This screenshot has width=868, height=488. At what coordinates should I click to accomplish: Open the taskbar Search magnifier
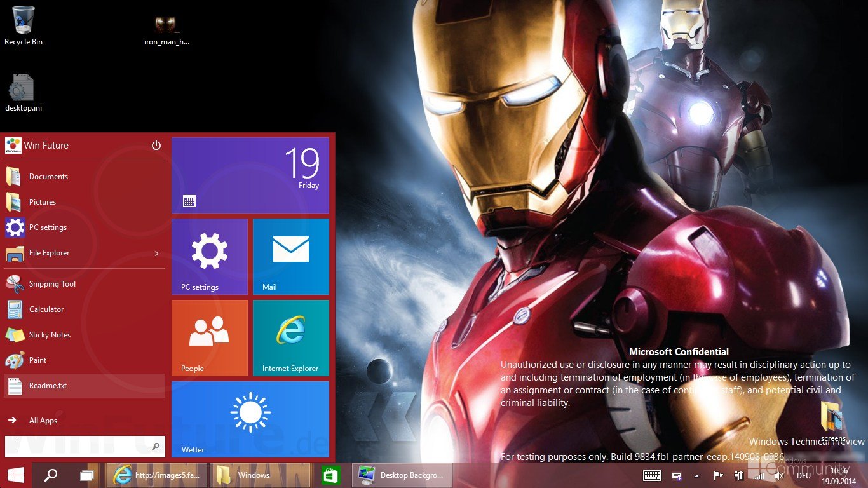pos(51,475)
